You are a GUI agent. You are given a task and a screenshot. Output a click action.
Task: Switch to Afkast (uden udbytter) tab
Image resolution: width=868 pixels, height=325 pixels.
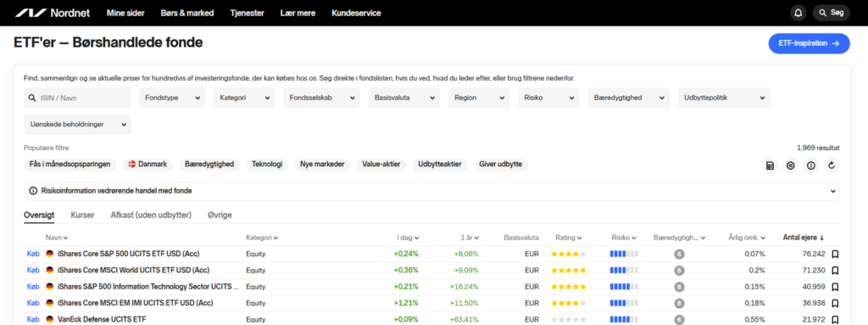[x=151, y=216]
